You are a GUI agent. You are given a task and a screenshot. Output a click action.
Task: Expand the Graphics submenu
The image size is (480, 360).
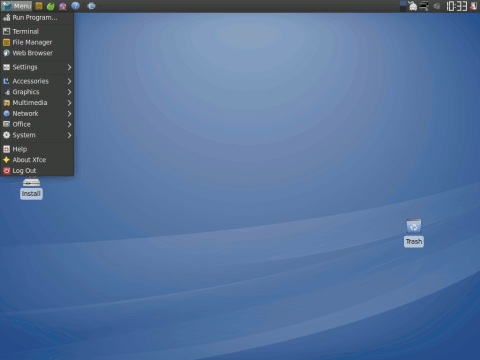[x=37, y=92]
